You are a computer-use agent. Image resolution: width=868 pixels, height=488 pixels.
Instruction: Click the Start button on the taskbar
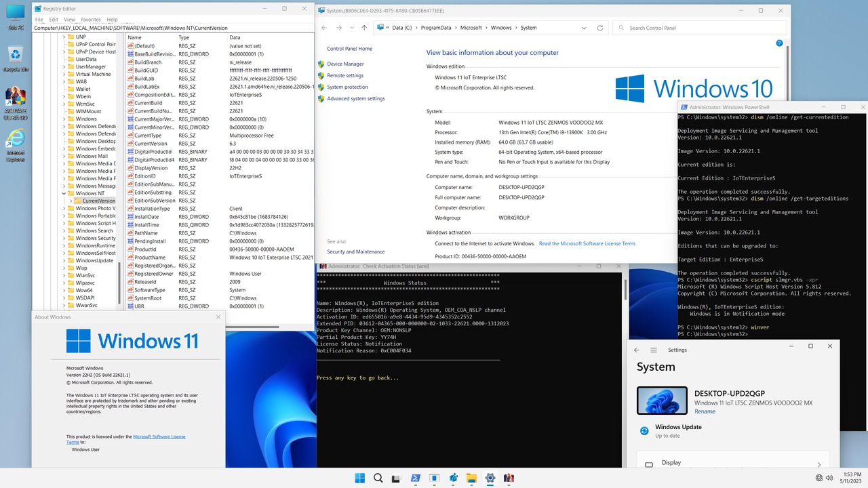pos(359,478)
